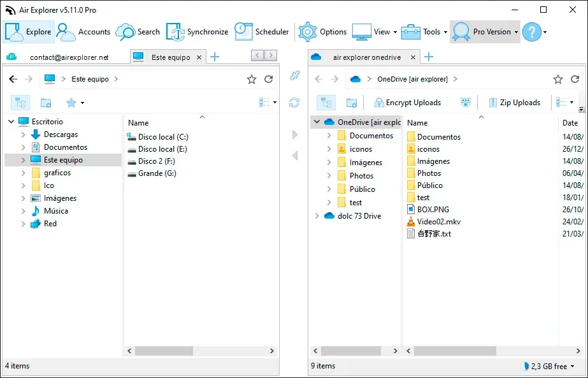Close the air explorer onedrive tab
The image size is (588, 378).
point(413,57)
